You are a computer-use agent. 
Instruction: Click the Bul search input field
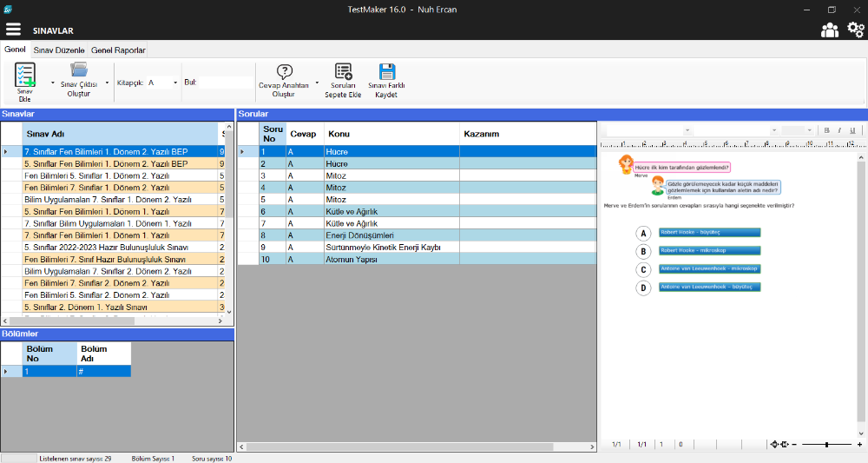pos(225,83)
